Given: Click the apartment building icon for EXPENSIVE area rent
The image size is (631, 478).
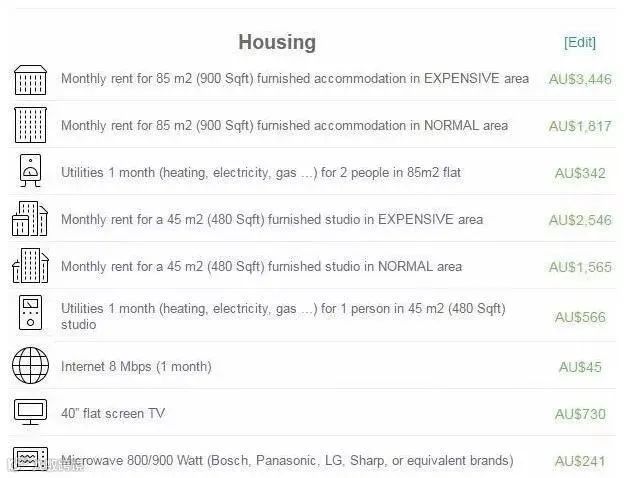Looking at the screenshot, I should point(31,80).
